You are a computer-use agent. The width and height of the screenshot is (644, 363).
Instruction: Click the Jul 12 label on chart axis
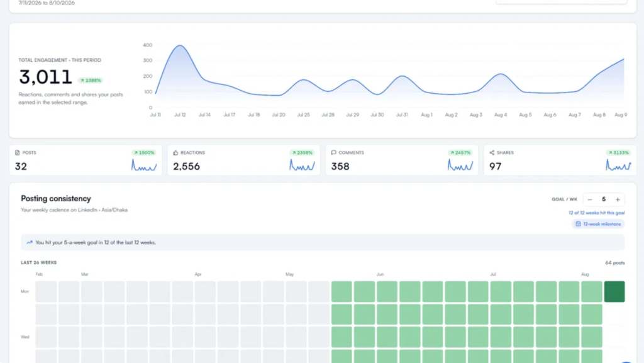click(180, 115)
